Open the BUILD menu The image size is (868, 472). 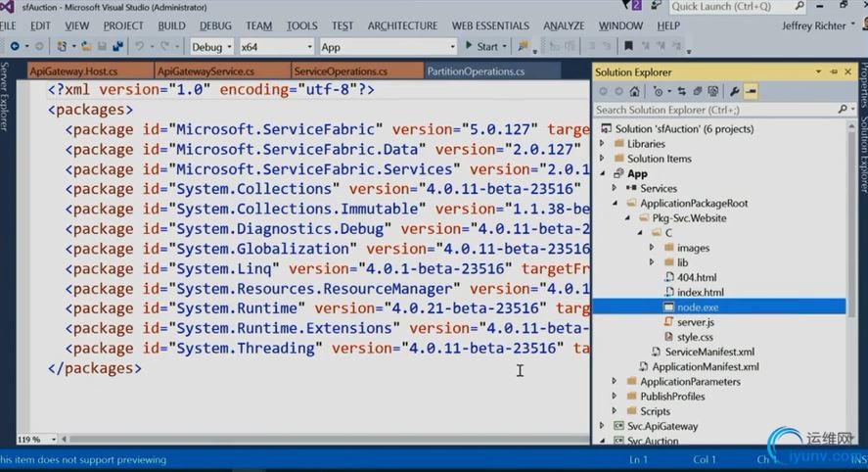tap(171, 26)
